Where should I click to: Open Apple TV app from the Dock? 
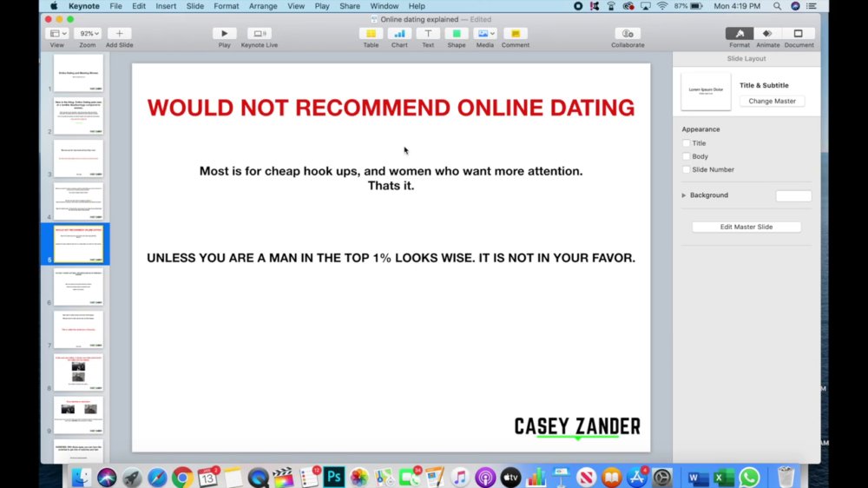pyautogui.click(x=510, y=477)
